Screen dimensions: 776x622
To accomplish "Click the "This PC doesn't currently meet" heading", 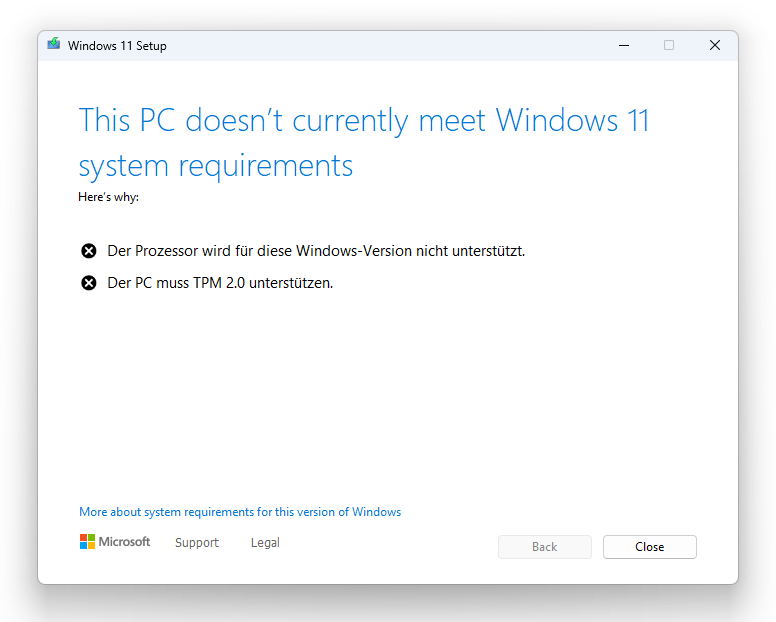I will tap(282, 120).
